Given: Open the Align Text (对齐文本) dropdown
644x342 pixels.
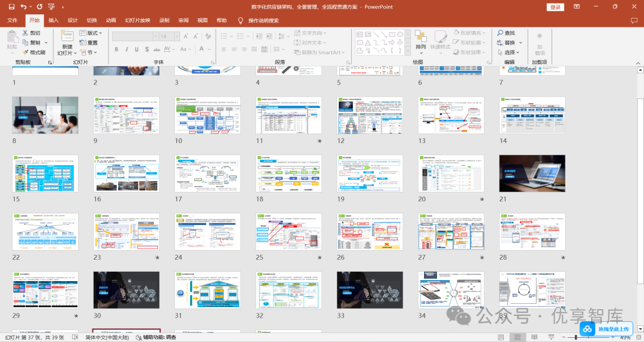Looking at the screenshot, I should tap(311, 42).
